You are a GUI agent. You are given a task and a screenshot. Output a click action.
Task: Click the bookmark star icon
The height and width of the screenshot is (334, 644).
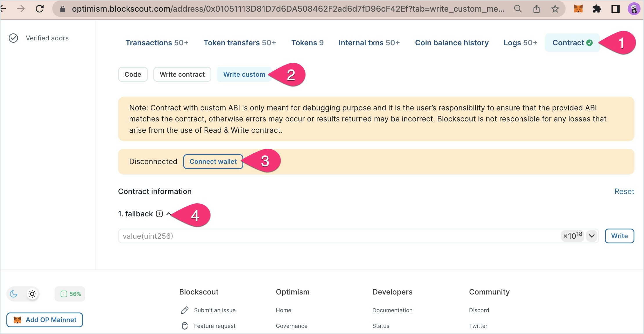point(555,9)
